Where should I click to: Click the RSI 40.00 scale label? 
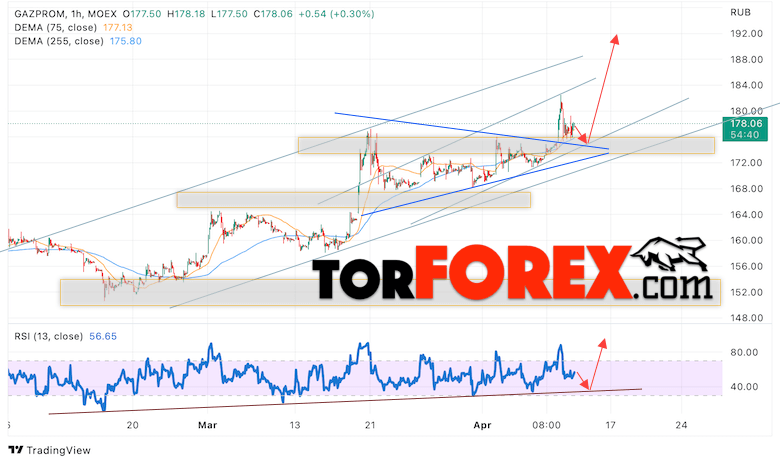coord(744,386)
